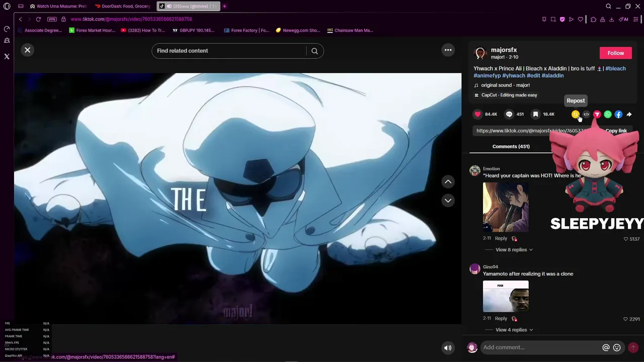Go to the previous video with the up arrow
Viewport: 644px width, 362px height.
(x=448, y=182)
